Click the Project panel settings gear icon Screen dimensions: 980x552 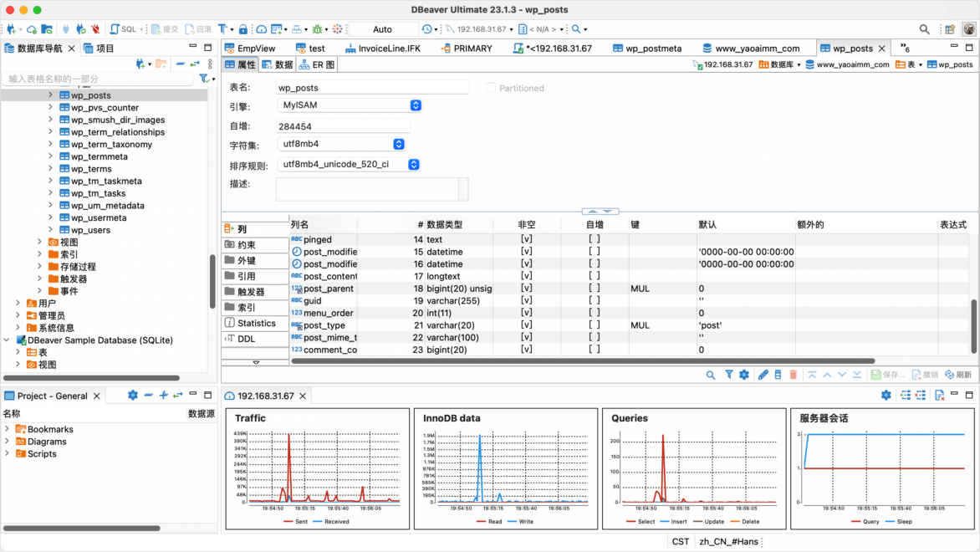132,395
